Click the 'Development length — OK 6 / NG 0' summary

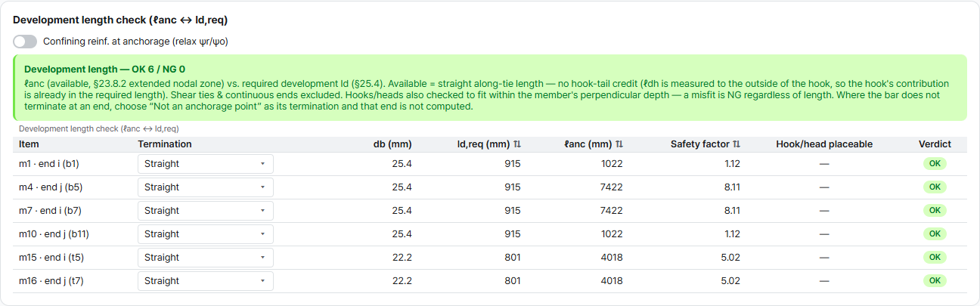click(x=104, y=69)
